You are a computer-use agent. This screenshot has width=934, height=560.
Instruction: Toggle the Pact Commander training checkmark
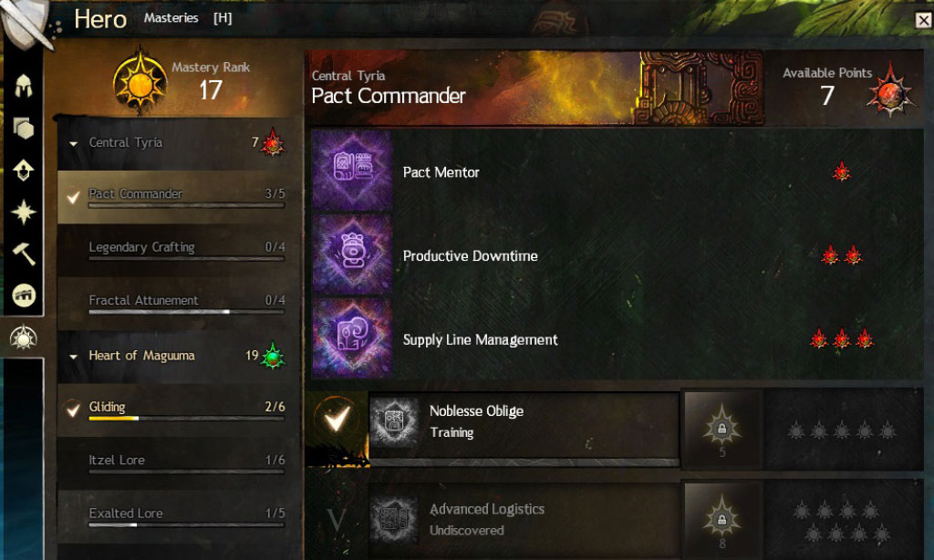(73, 197)
